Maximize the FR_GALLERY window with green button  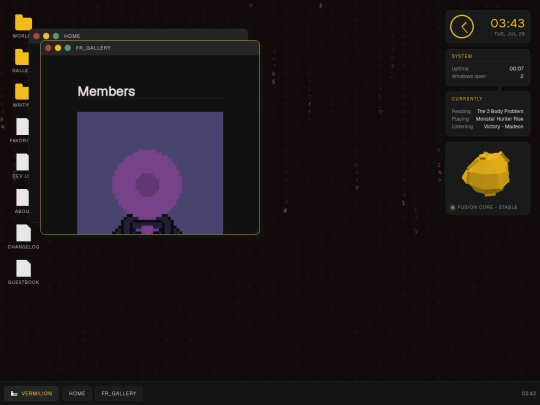click(x=68, y=48)
